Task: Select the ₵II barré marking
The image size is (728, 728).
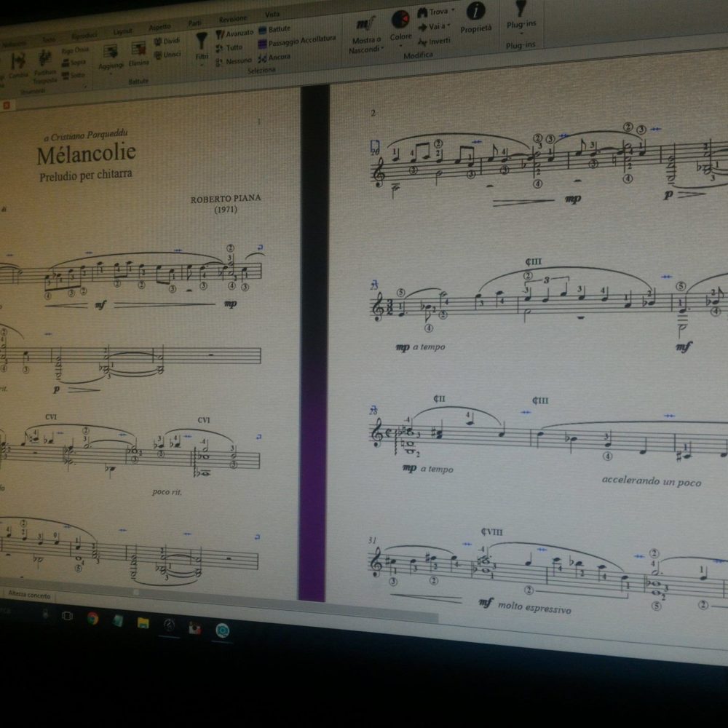Action: 439,399
